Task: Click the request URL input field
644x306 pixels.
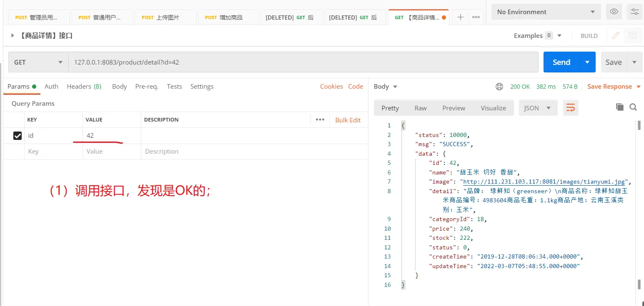Action: click(x=303, y=62)
